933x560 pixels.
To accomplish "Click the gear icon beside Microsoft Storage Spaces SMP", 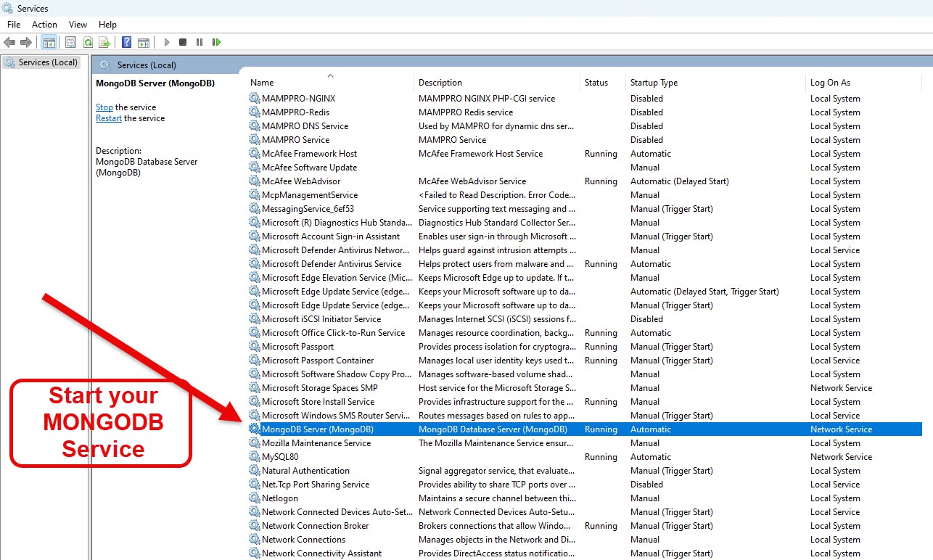I will pos(255,388).
